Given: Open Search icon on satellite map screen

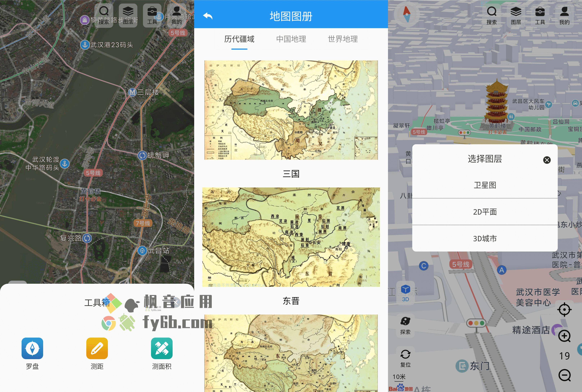Looking at the screenshot, I should (x=104, y=15).
